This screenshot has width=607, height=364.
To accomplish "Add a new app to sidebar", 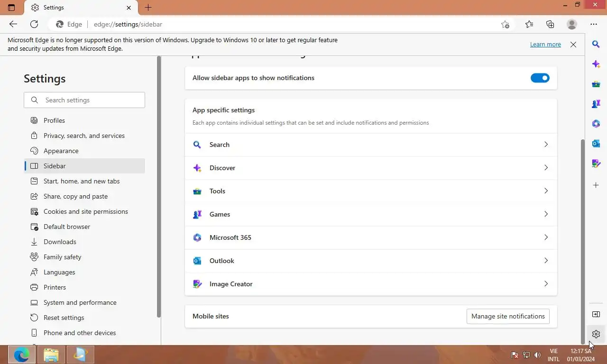I will coord(596,185).
